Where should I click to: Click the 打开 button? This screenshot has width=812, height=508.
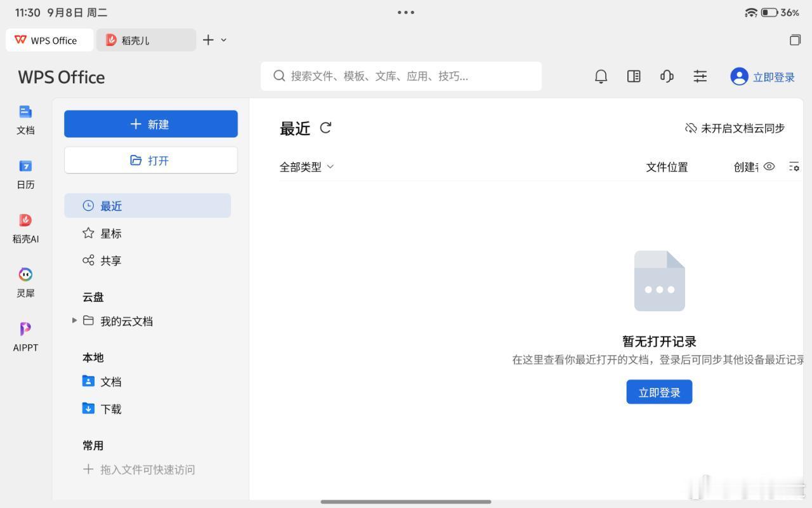(151, 160)
